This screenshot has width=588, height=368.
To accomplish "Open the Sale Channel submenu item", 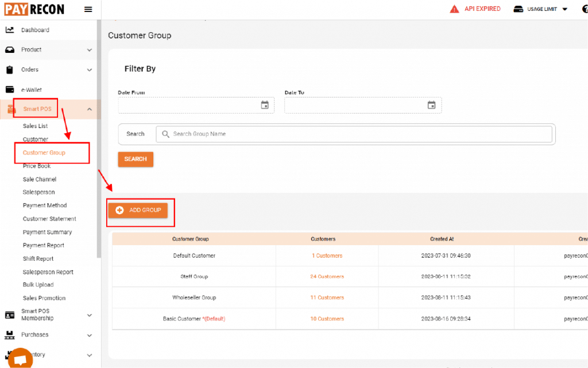I will point(40,179).
